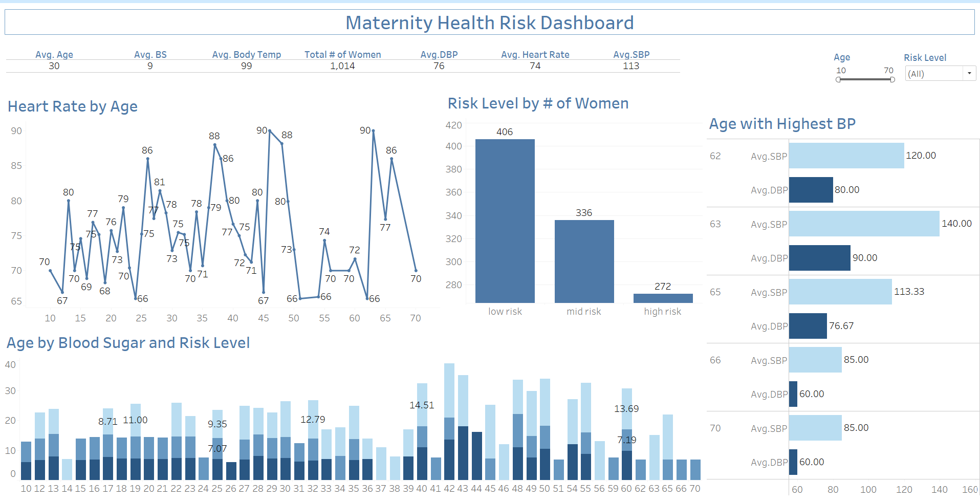This screenshot has height=502, width=980.
Task: Click age 62 Avg.SBP bar valued 120.00
Action: tap(846, 156)
